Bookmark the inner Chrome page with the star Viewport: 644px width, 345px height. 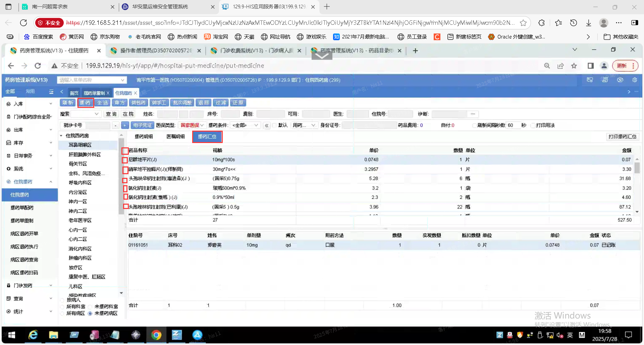click(574, 66)
